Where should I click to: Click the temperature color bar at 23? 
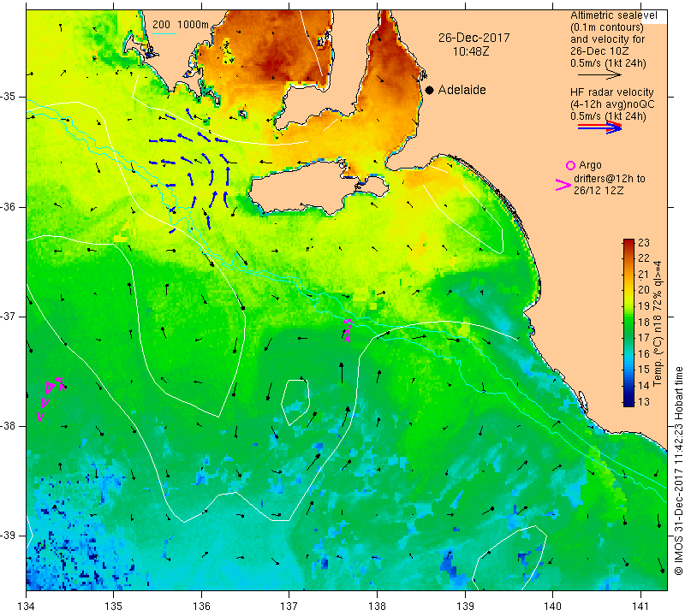coord(628,242)
